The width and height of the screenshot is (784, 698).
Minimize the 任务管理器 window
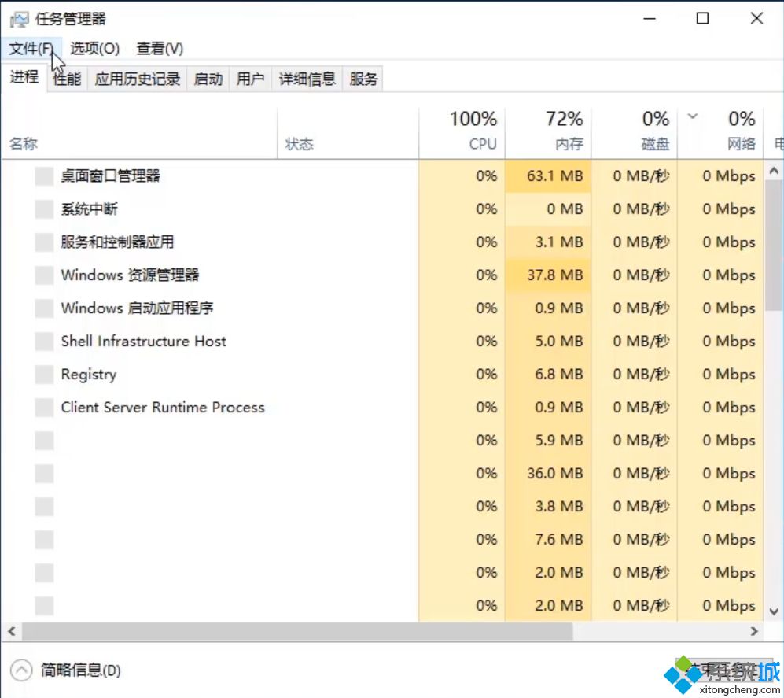click(x=650, y=19)
